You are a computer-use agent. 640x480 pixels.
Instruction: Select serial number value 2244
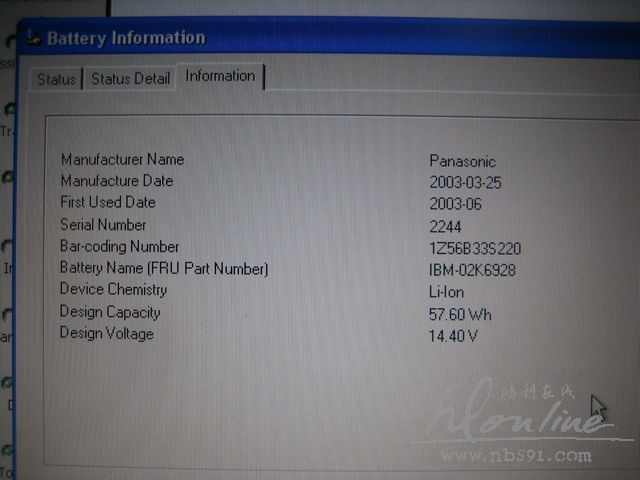pyautogui.click(x=445, y=227)
